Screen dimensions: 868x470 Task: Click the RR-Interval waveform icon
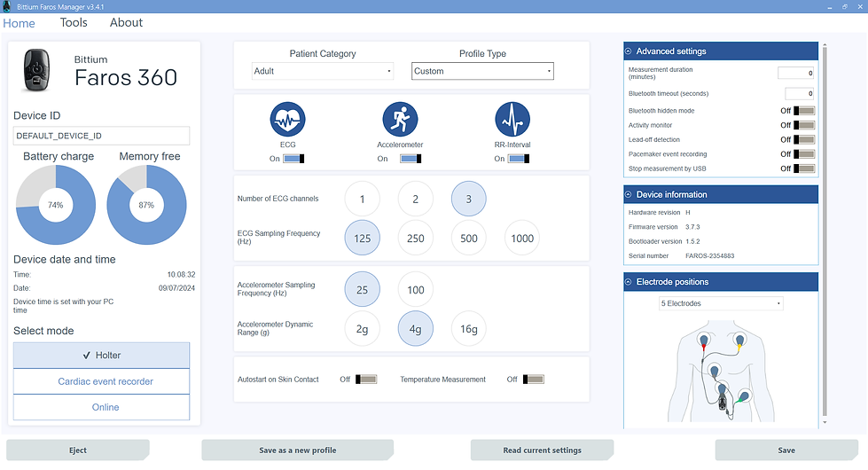[x=512, y=119]
